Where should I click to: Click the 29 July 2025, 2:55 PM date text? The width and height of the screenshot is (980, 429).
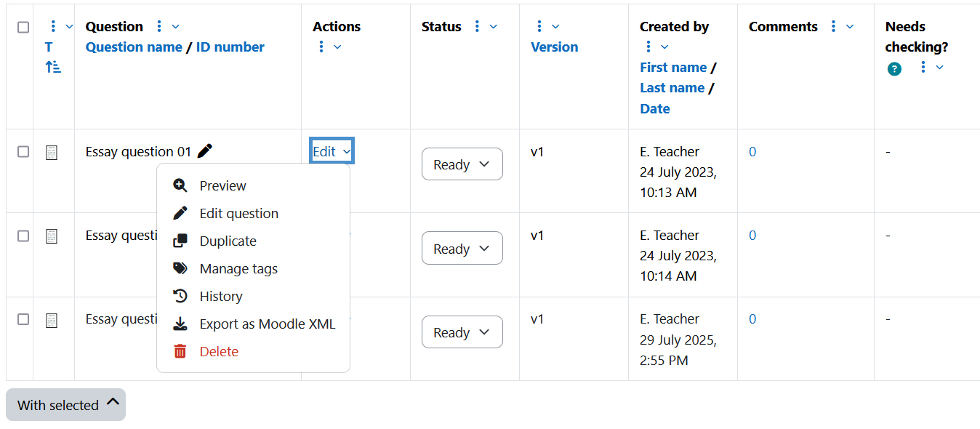(678, 350)
